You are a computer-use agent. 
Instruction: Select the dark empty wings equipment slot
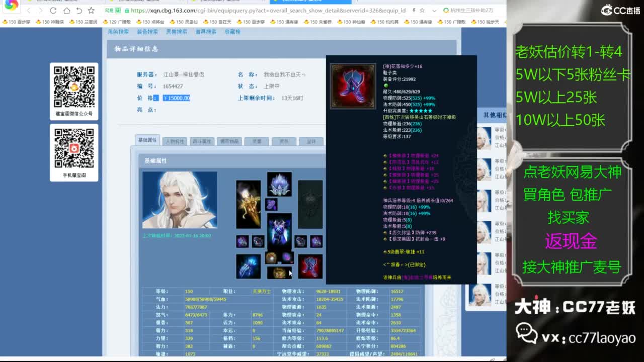point(310,205)
